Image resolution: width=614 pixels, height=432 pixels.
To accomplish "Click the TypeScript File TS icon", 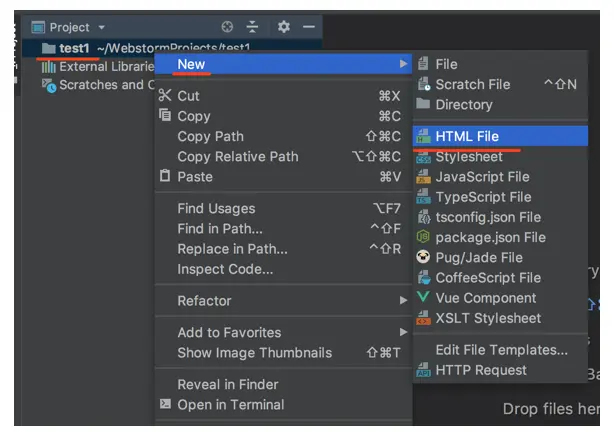I will (x=423, y=197).
